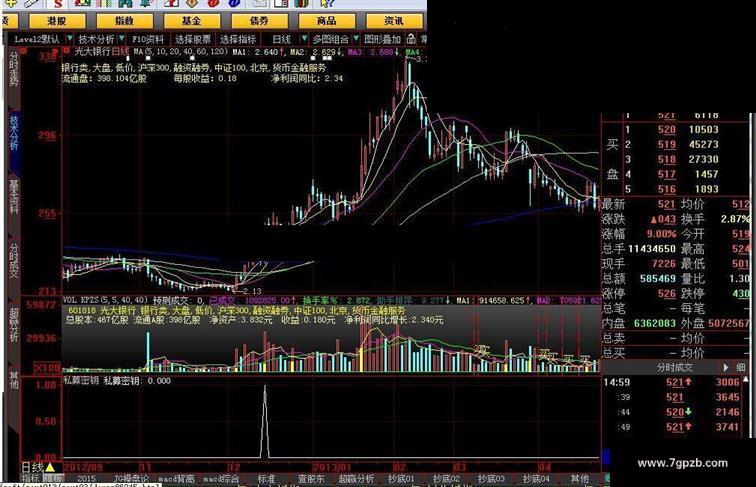Click the blue circular toolbar icon

(x=234, y=4)
